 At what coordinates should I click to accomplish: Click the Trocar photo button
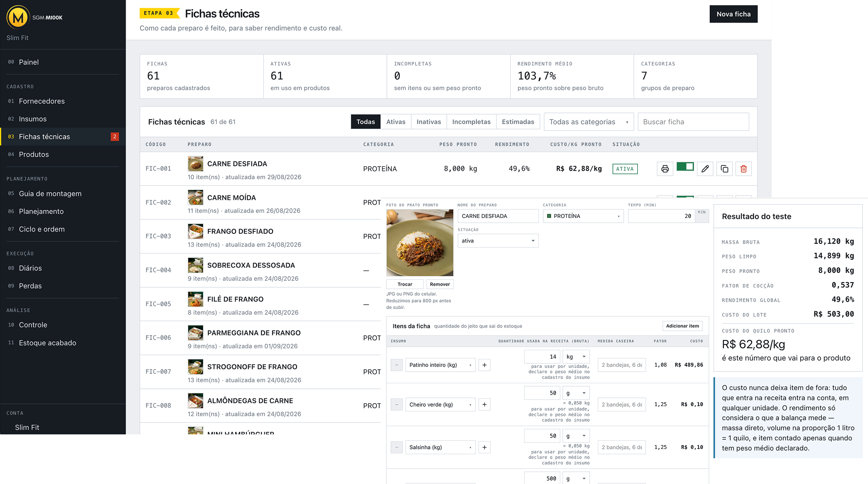coord(405,285)
